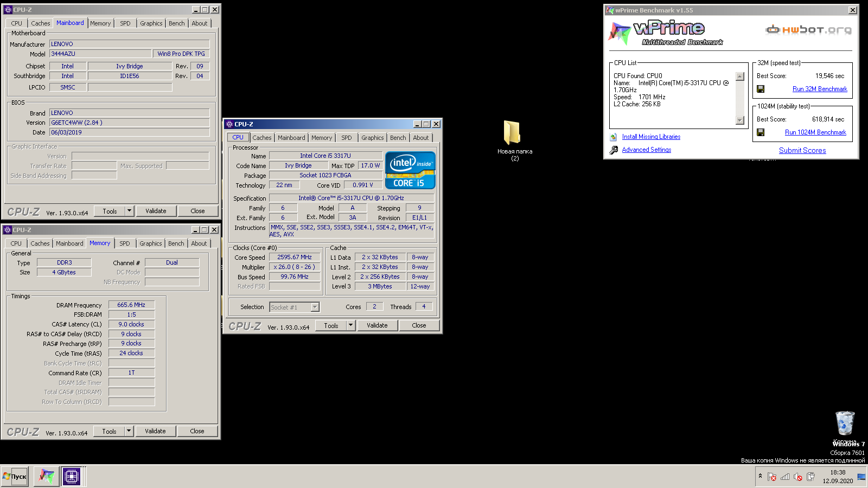Click the DRAM Frequency value 665.6 MHz
The height and width of the screenshot is (488, 868).
(131, 305)
